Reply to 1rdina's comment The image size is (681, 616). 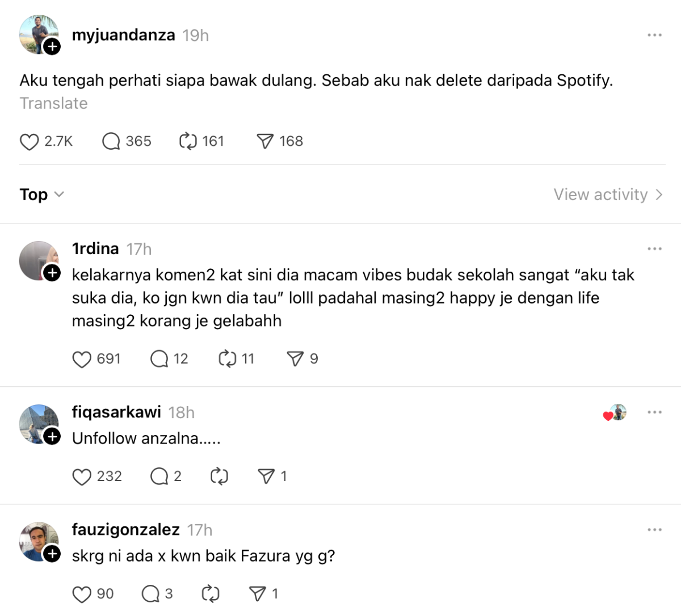click(159, 359)
